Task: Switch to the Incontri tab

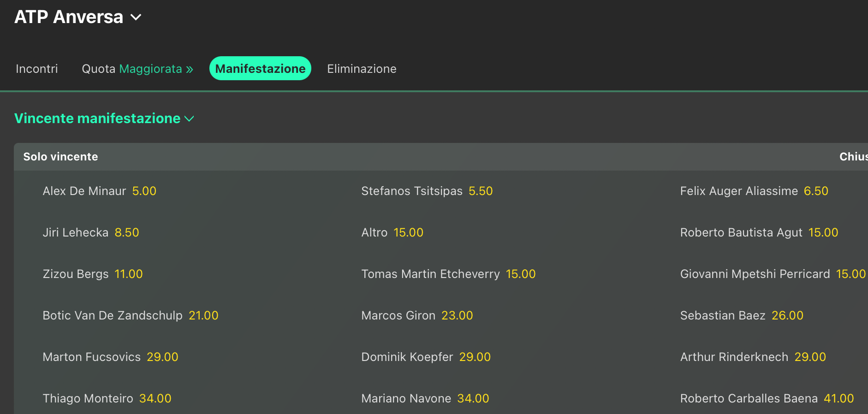Action: click(37, 69)
